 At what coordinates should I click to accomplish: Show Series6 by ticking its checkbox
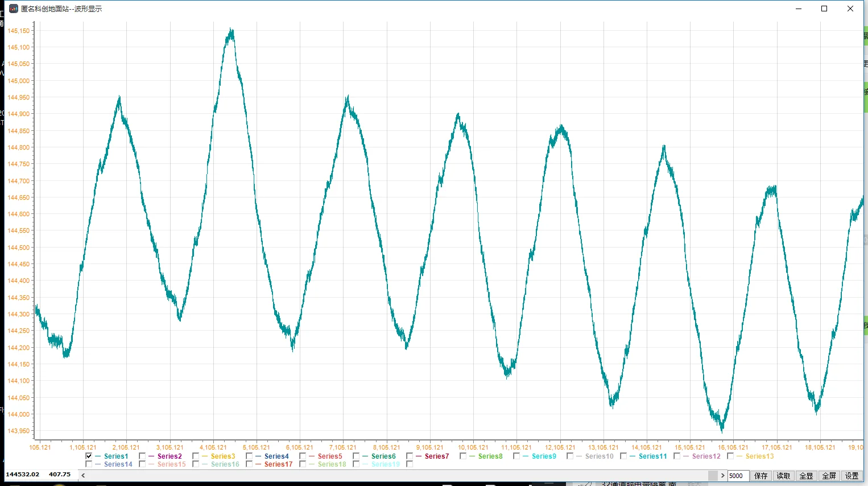point(356,456)
